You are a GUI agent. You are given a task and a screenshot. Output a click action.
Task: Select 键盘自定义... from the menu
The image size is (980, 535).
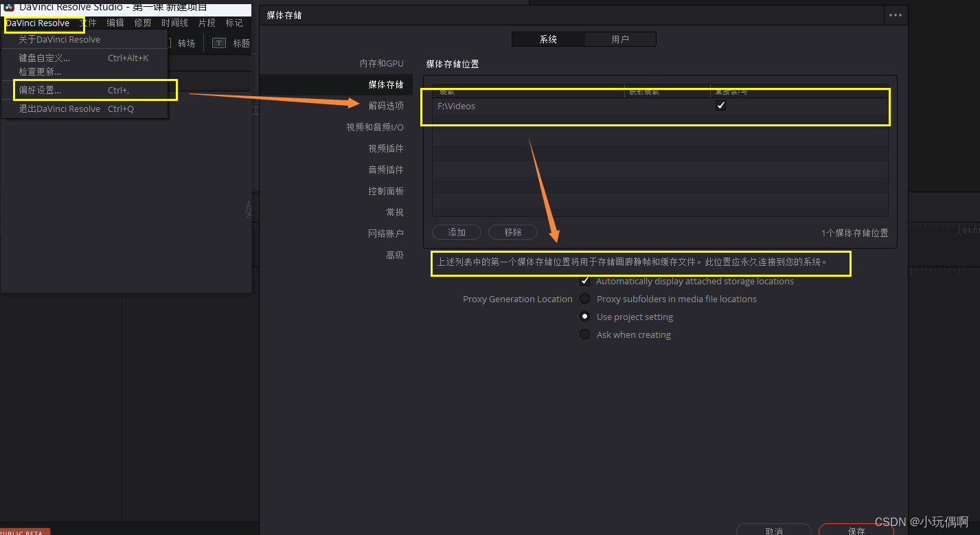point(84,58)
